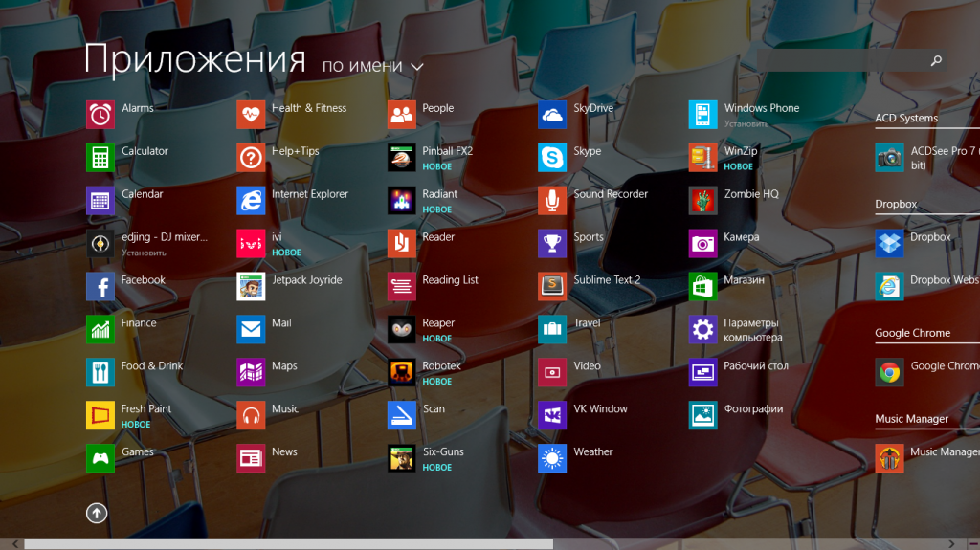Click the Help+Tips question mark icon

[x=251, y=158]
